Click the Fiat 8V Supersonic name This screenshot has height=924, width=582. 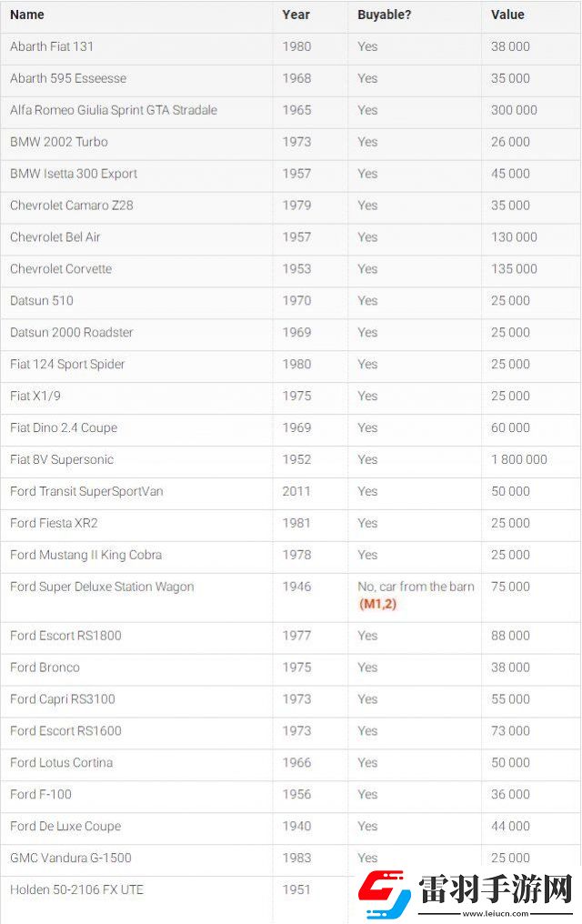[62, 459]
